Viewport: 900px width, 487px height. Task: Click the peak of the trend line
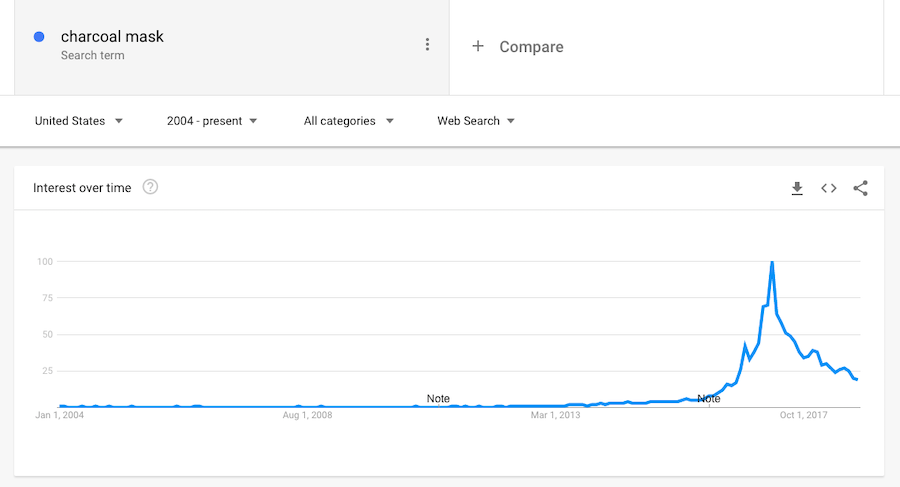pos(772,262)
